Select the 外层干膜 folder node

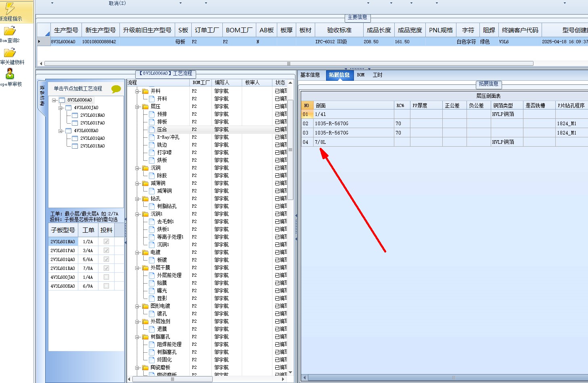click(160, 267)
